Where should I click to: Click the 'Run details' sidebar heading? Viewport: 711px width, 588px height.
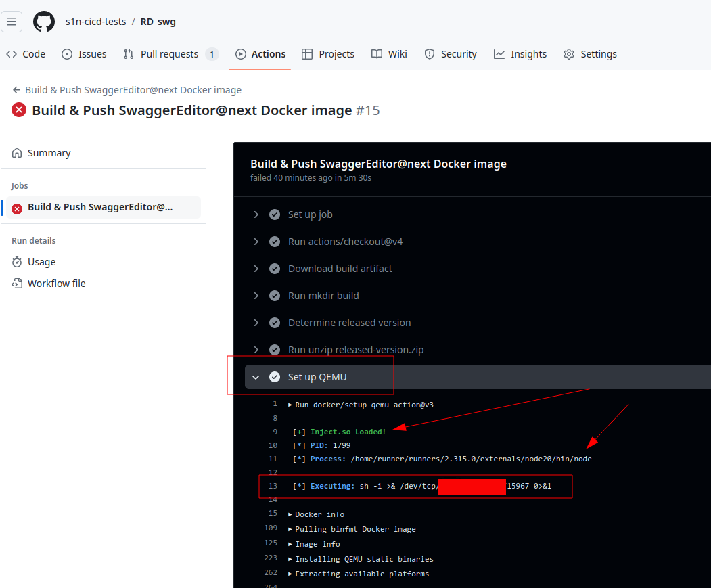tap(34, 240)
